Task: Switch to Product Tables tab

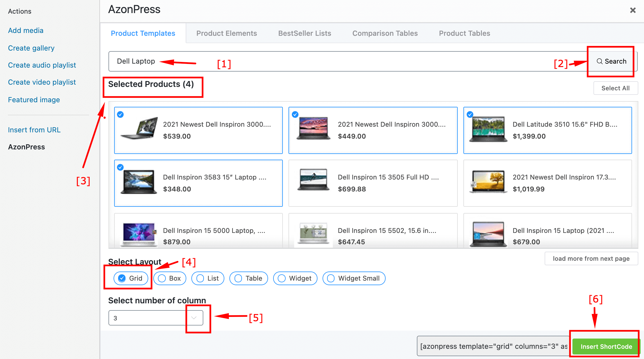Action: (x=465, y=33)
